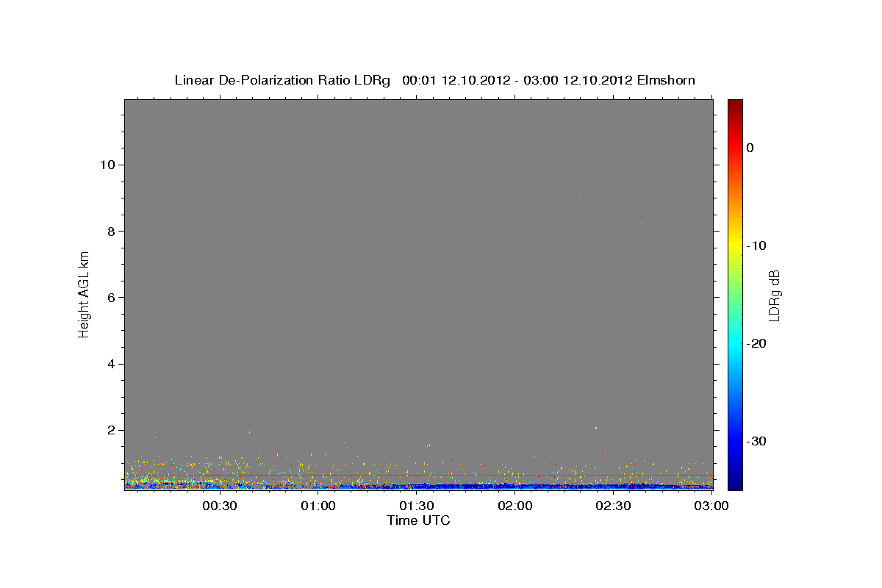Click the yellow region of the colorbar
The width and height of the screenshot is (882, 588).
pos(734,245)
